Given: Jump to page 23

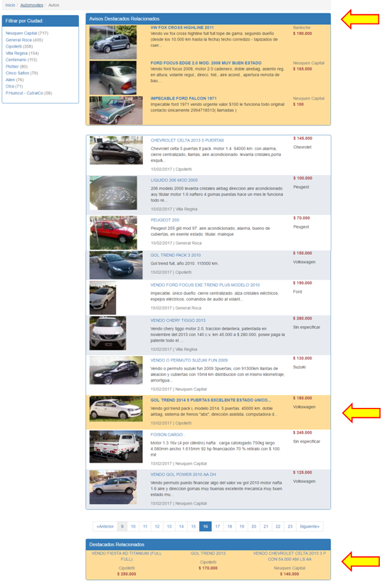Looking at the screenshot, I should pyautogui.click(x=290, y=527).
